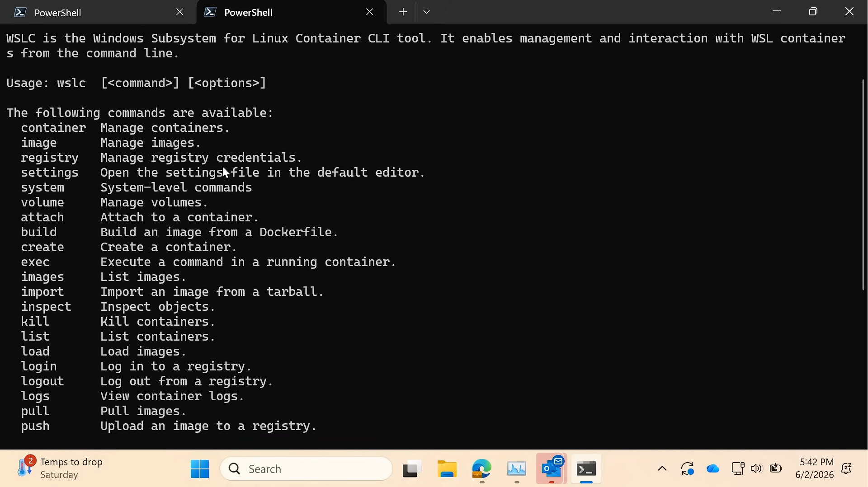Click the "attach" command name
This screenshot has height=487, width=868.
42,218
